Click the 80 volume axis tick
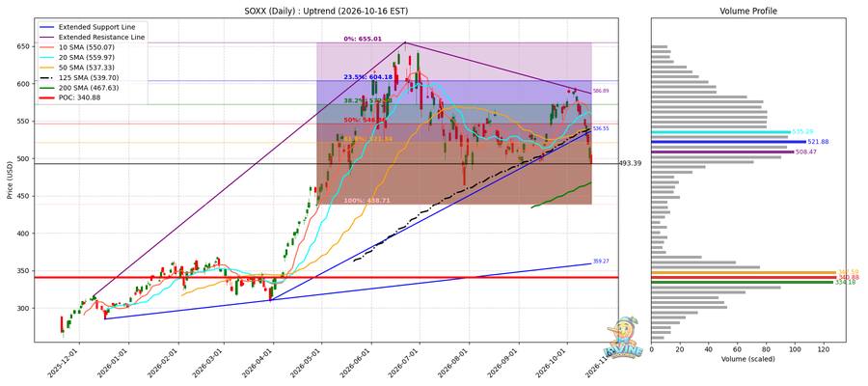The width and height of the screenshot is (868, 386). pyautogui.click(x=767, y=349)
